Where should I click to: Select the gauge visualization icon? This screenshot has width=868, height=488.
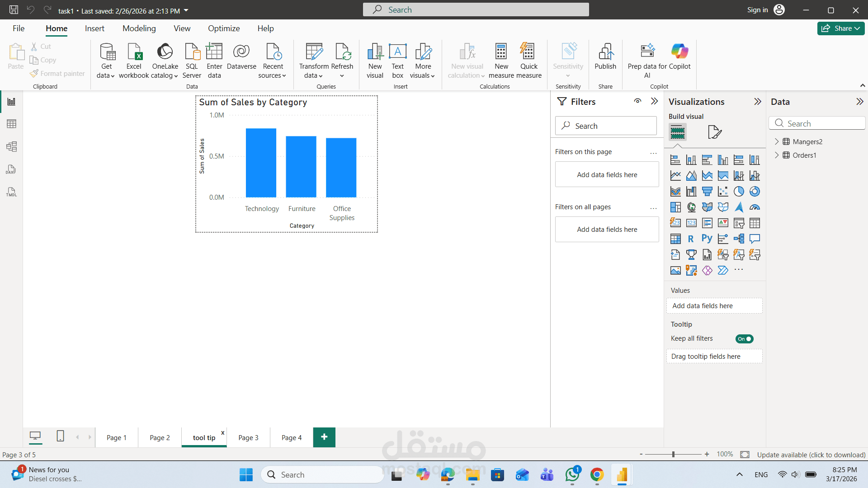click(x=755, y=207)
